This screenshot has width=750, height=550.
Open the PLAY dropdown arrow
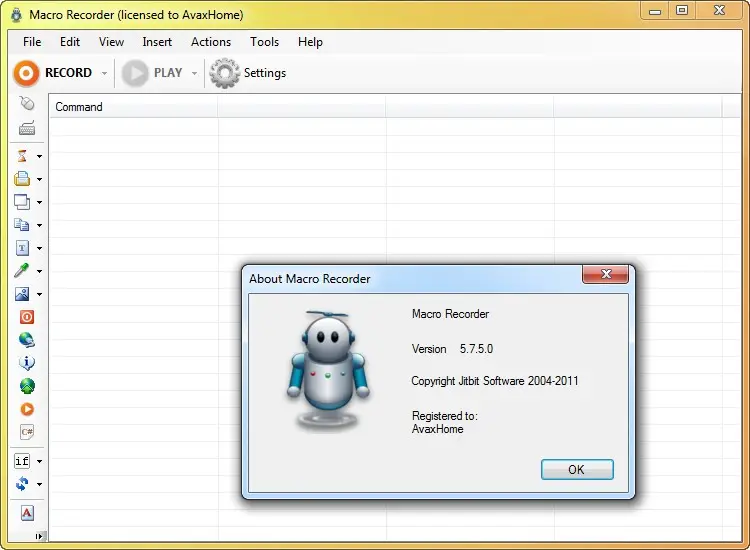tap(194, 74)
